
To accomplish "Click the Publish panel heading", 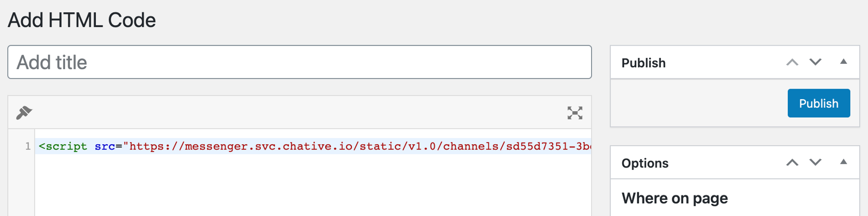I will 643,63.
